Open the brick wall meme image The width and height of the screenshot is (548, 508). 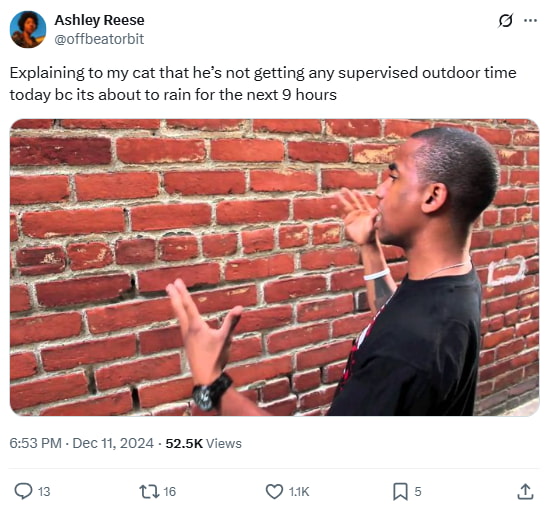click(274, 268)
